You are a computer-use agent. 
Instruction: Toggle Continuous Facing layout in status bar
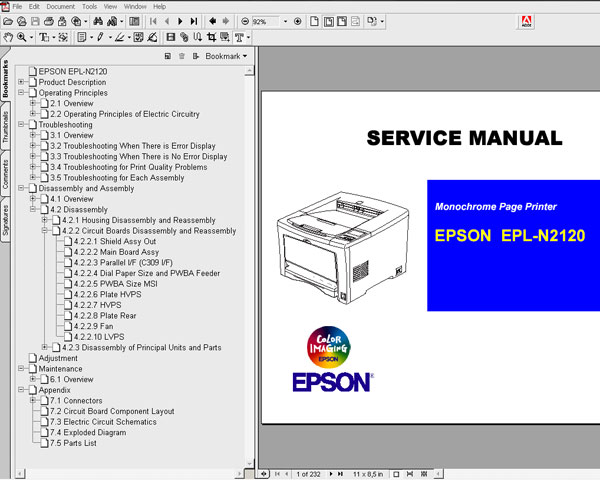coord(424,474)
